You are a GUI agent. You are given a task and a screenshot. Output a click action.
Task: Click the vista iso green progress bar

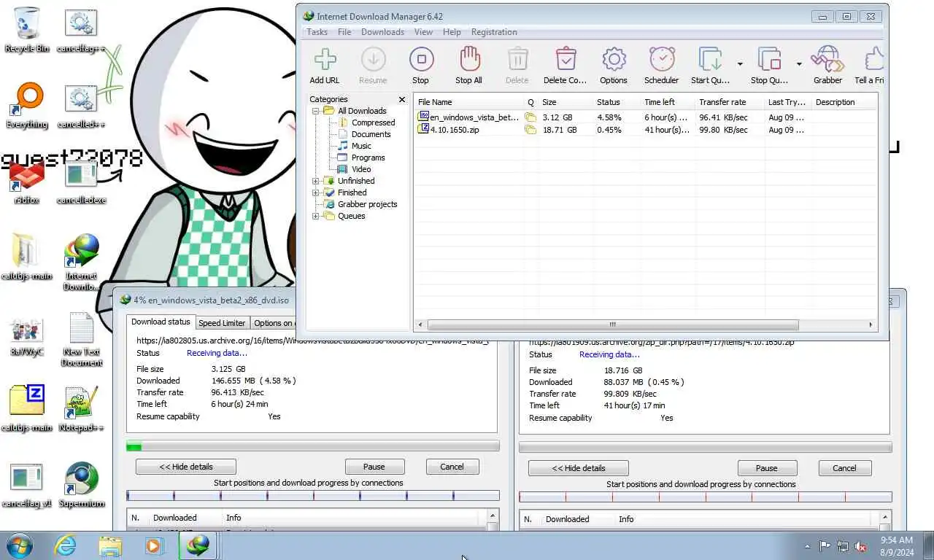click(313, 446)
